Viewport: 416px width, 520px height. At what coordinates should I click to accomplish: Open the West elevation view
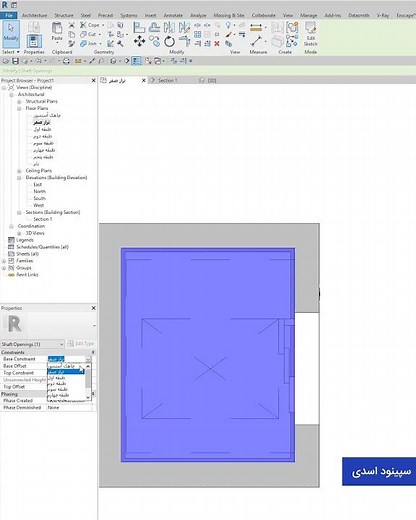coord(39,205)
